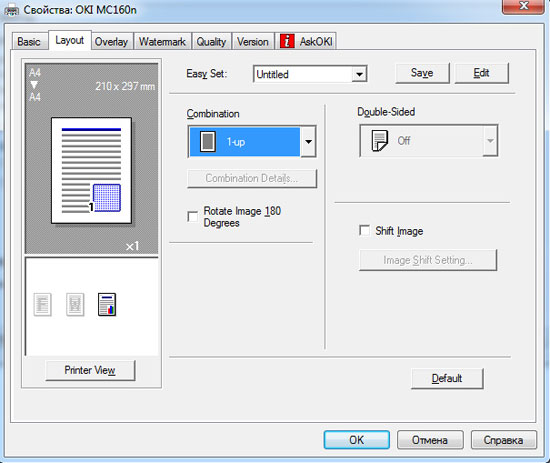The height and width of the screenshot is (463, 550).
Task: Click the Printer View button
Action: click(90, 370)
